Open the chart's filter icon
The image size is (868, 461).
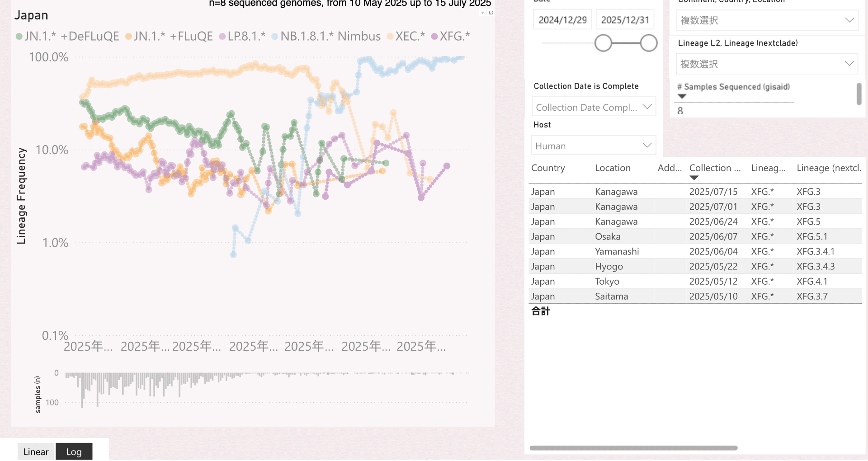coord(482,13)
